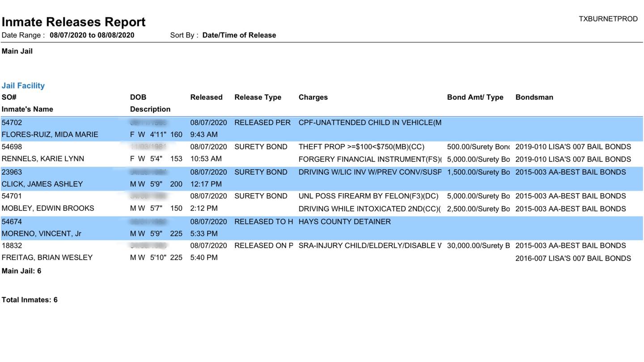Select SO number 54698
This screenshot has height=362, width=644.
[12, 147]
